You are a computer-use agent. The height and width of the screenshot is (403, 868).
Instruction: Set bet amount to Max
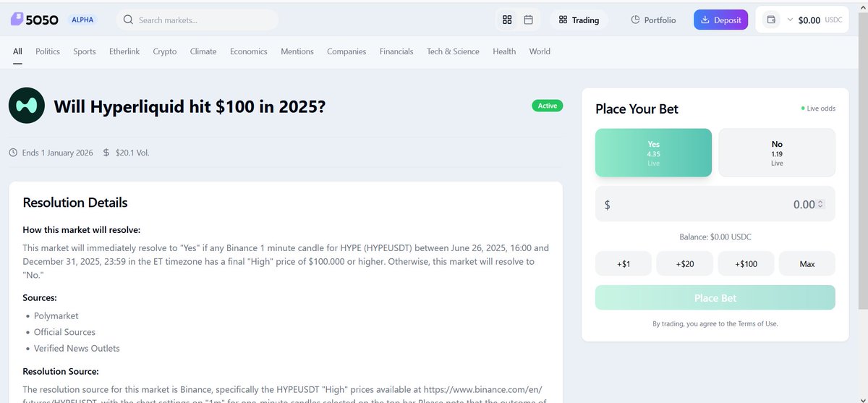pyautogui.click(x=807, y=263)
